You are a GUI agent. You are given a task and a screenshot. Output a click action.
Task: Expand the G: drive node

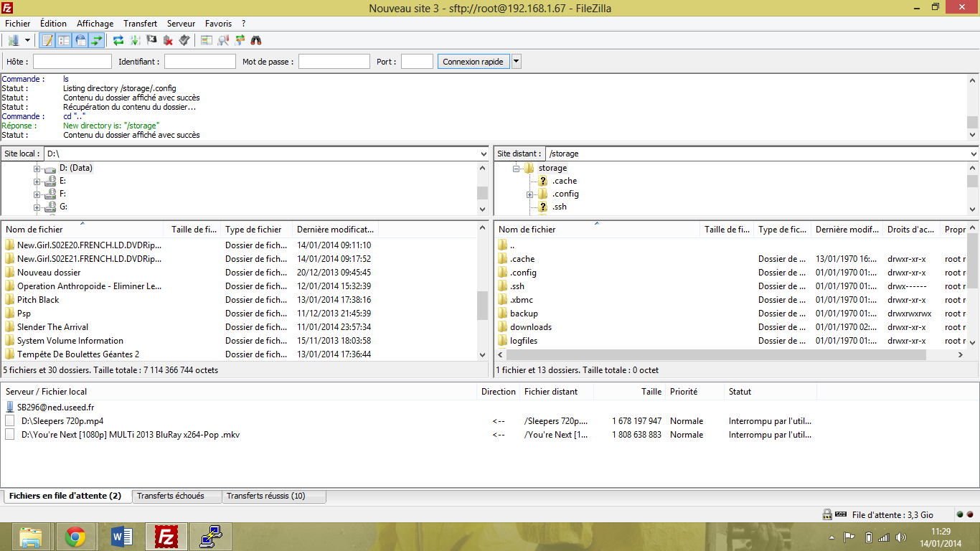pos(37,207)
